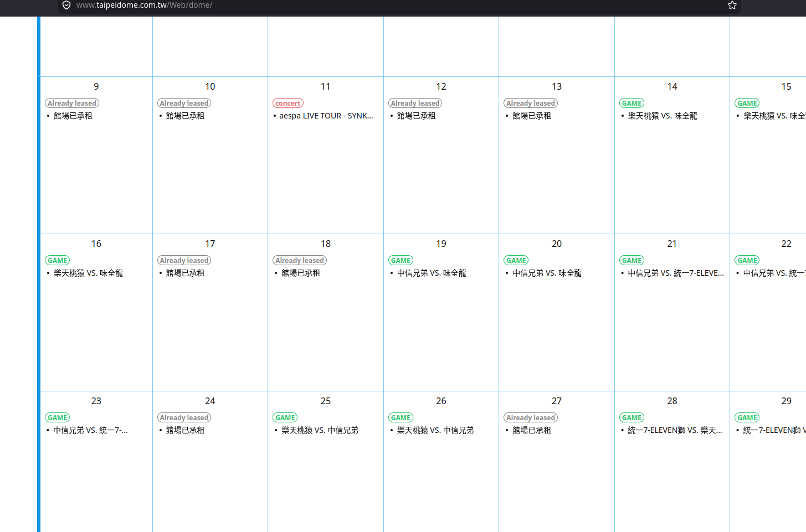Open the aespa LIVE TOUR event on the 11th
This screenshot has width=806, height=532.
(326, 116)
